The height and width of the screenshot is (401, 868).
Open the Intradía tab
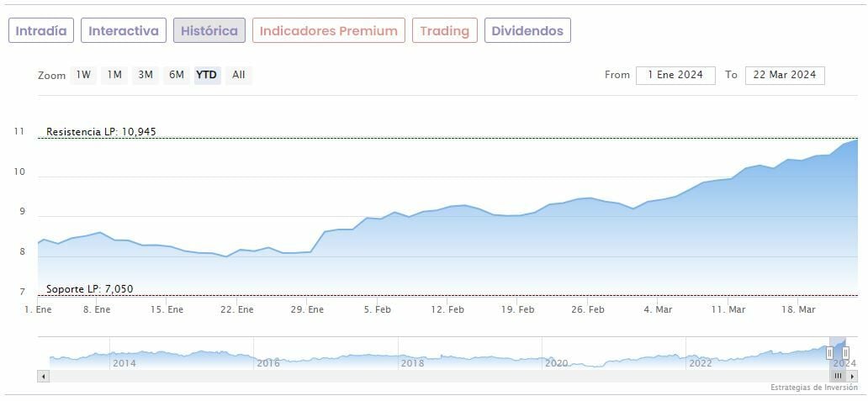[41, 31]
